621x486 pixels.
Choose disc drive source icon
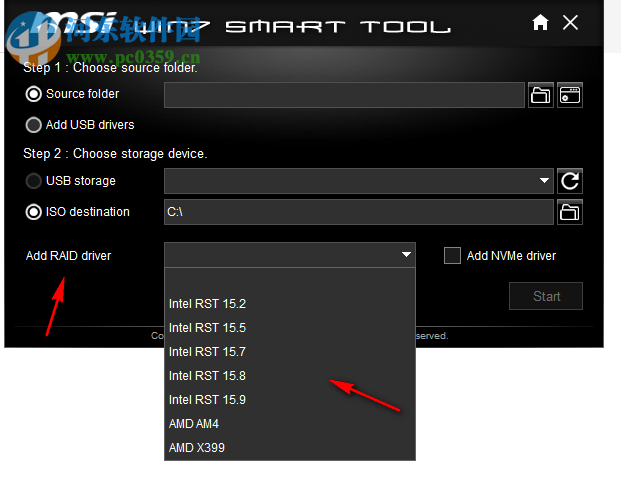click(x=570, y=95)
